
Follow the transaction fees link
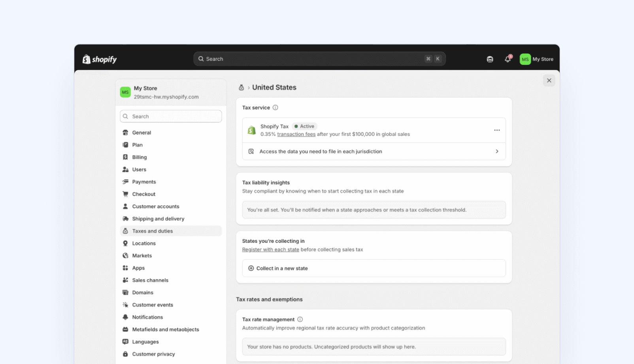coord(296,134)
